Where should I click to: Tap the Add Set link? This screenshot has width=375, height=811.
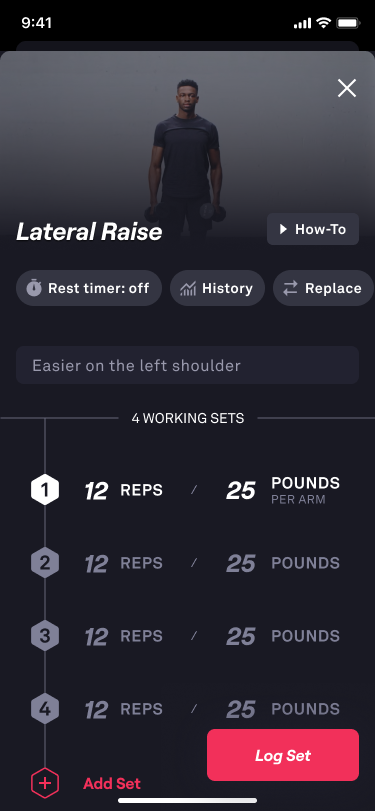(x=112, y=784)
